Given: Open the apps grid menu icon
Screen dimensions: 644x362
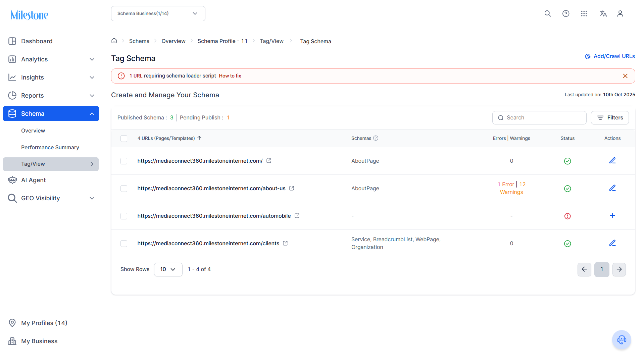Looking at the screenshot, I should pos(584,13).
